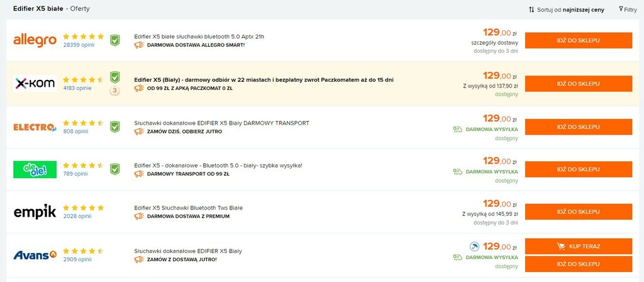Open the 2909 opinii reviews link
The width and height of the screenshot is (644, 282).
pyautogui.click(x=77, y=259)
